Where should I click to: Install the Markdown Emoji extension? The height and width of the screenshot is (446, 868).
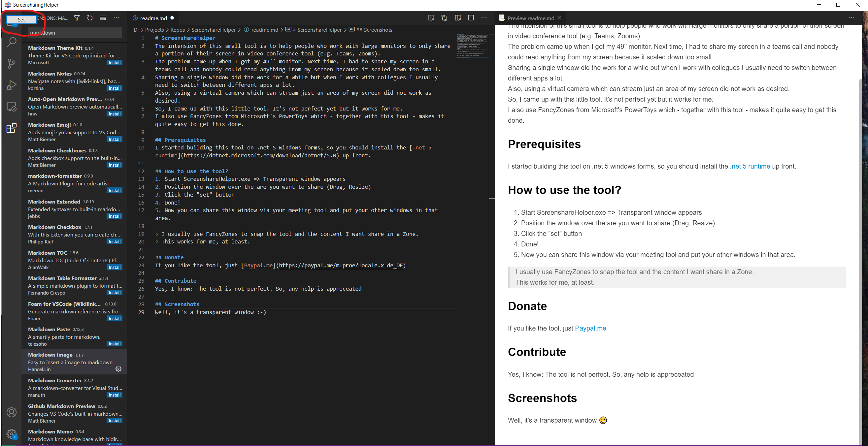coord(114,139)
